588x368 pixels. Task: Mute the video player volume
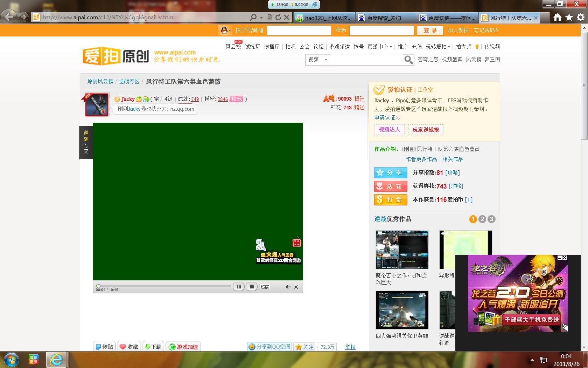[x=288, y=287]
